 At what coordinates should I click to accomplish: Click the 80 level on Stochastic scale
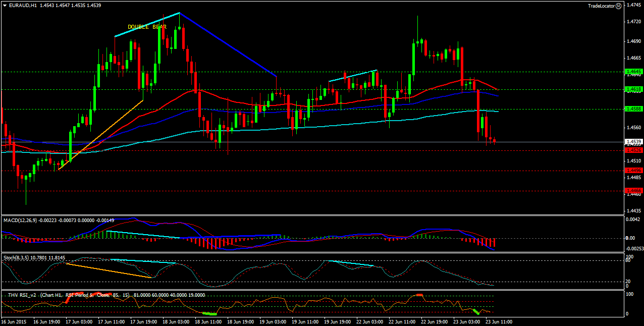click(628, 261)
